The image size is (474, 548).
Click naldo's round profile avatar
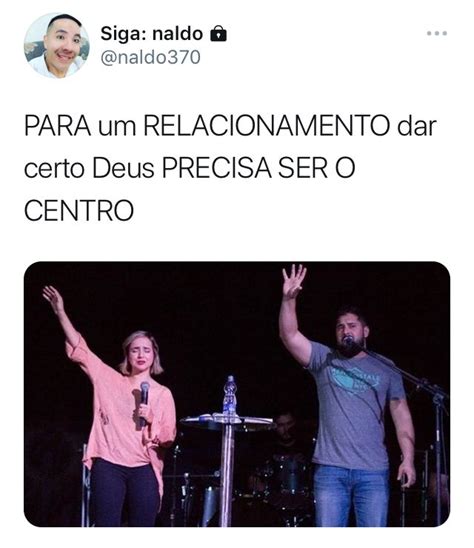[56, 45]
